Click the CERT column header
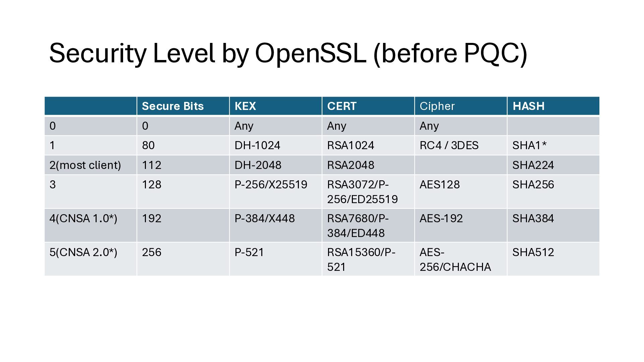The image size is (644, 362). 342,106
